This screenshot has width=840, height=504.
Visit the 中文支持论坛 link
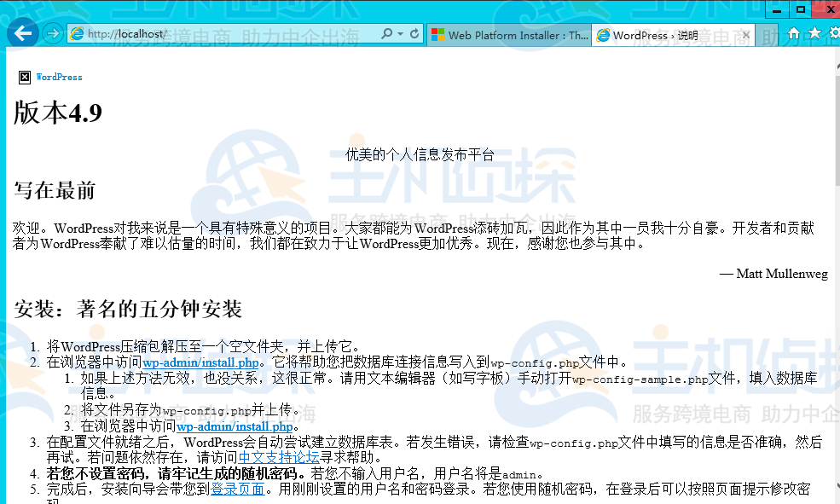coord(279,456)
